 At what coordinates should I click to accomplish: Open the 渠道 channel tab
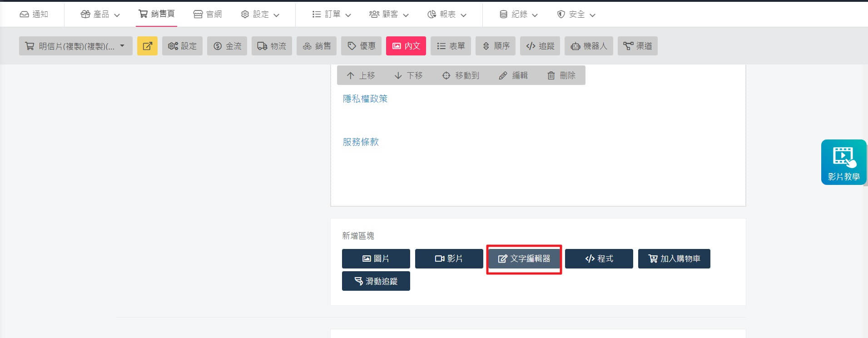(638, 46)
